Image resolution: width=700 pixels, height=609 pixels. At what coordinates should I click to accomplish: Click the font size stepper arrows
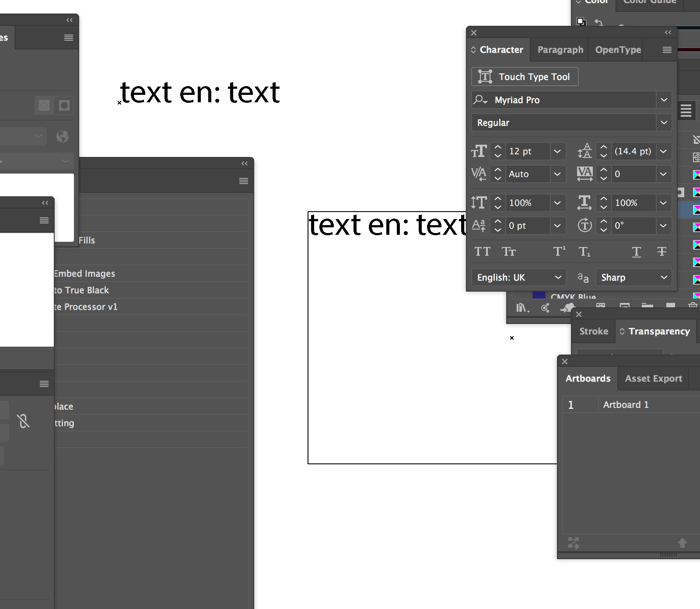click(x=498, y=151)
